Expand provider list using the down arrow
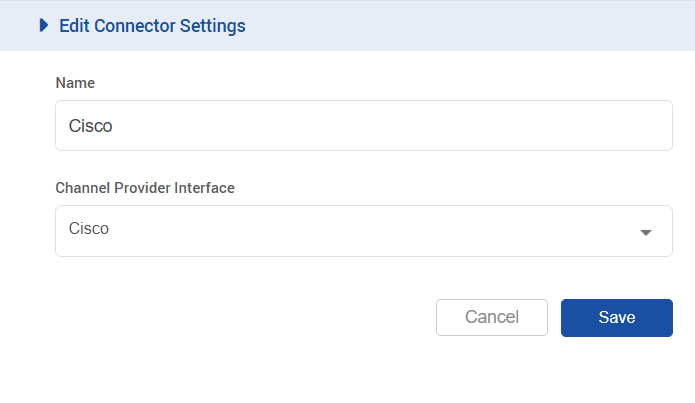 coord(646,232)
